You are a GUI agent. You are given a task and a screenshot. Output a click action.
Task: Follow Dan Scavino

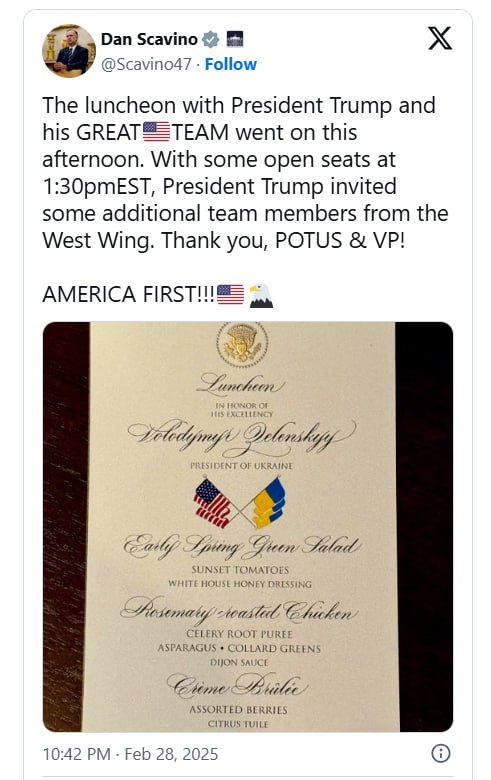click(231, 64)
